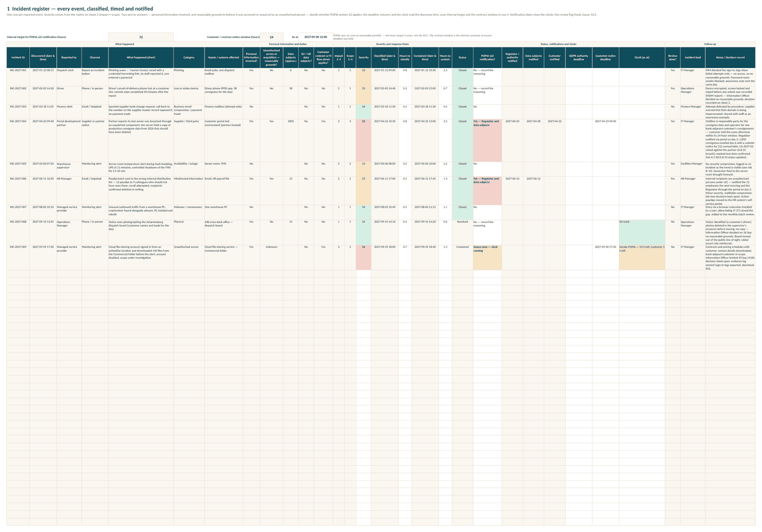Viewport: 762px width, 532px height.
Task: Select the 'Unknown' unauthorised access cell
Action: point(271,257)
